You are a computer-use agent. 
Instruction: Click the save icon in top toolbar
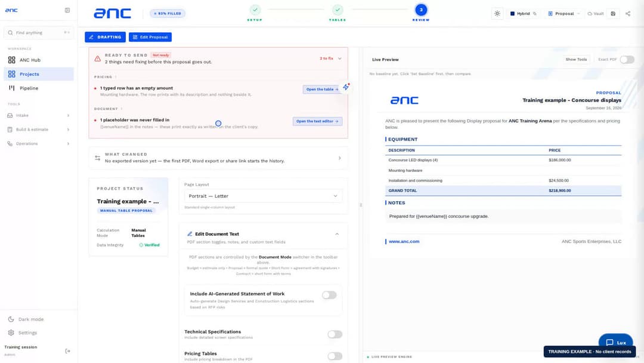613,14
